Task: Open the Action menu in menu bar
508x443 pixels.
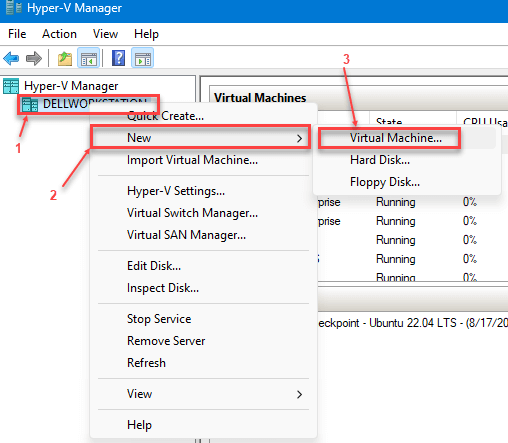Action: click(x=59, y=34)
